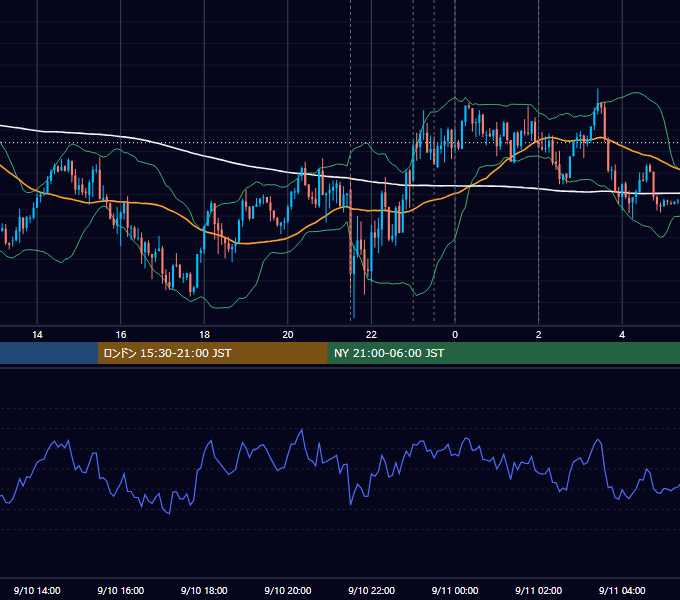Click the 20 hour axis label

tap(288, 335)
